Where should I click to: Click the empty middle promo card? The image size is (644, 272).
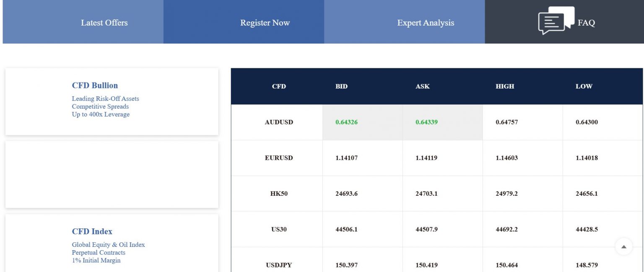pos(112,174)
